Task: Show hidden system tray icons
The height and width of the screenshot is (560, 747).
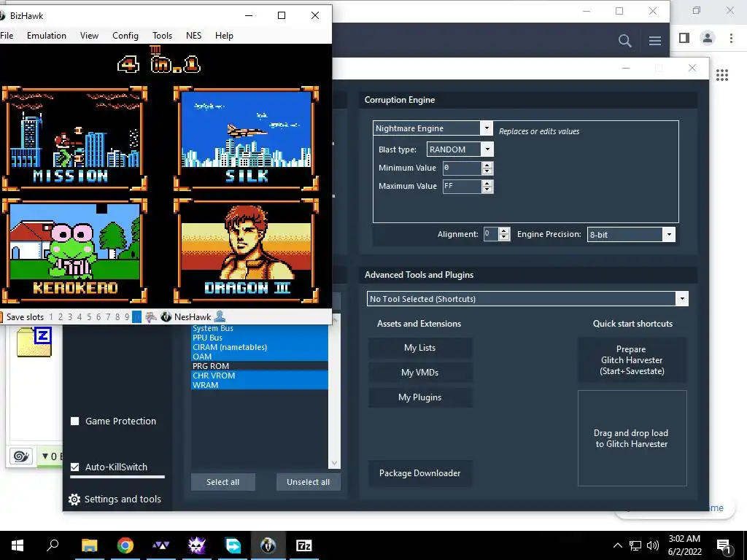Action: 617,545
